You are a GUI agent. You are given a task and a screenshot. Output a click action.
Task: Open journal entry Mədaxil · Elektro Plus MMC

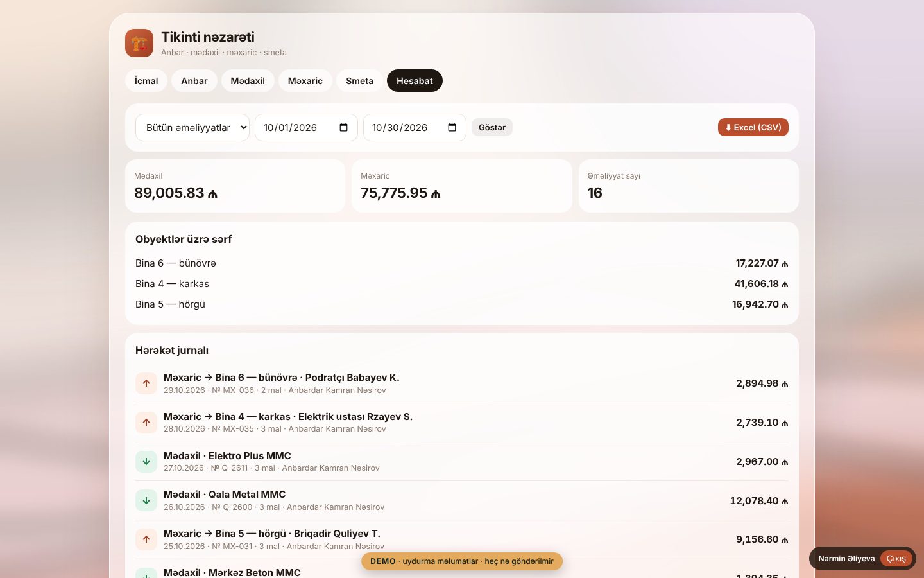[x=462, y=462]
